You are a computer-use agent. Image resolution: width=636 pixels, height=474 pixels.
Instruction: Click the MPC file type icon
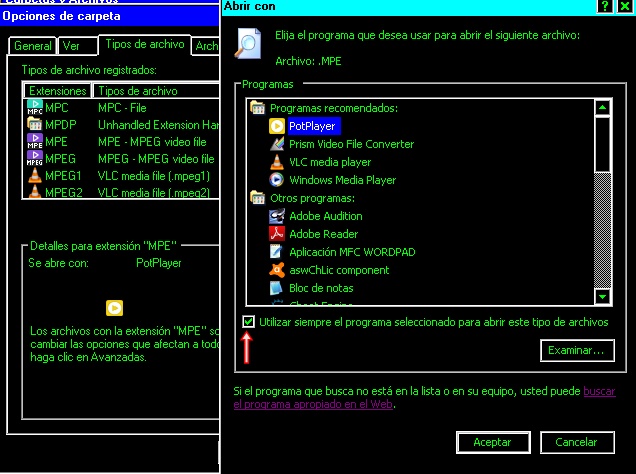click(x=35, y=108)
